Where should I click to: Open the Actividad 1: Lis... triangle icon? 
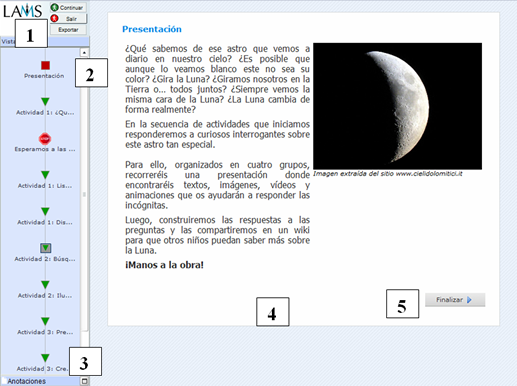pyautogui.click(x=45, y=175)
